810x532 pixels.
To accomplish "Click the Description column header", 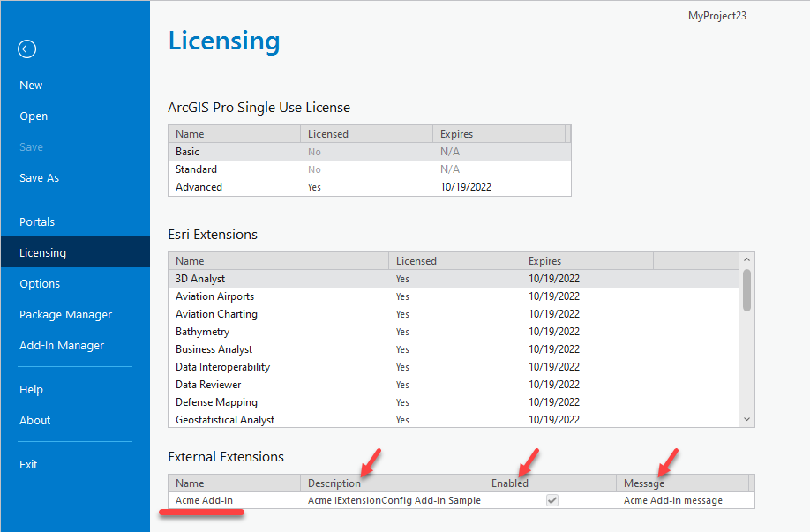I will point(334,483).
